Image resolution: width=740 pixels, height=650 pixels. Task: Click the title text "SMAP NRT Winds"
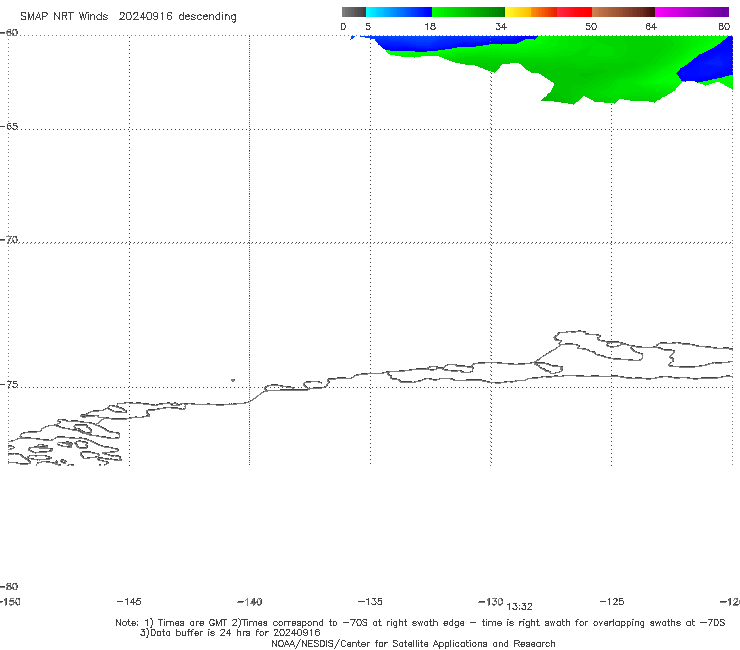(64, 17)
